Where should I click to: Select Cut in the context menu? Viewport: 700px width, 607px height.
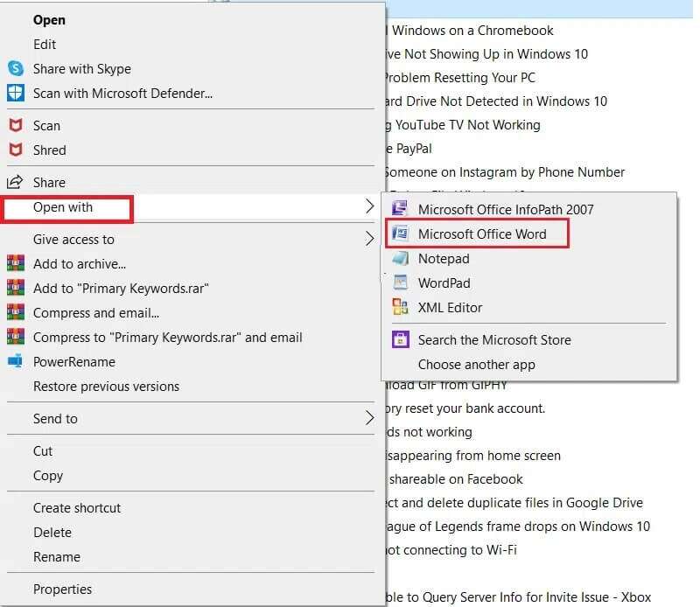click(x=191, y=450)
